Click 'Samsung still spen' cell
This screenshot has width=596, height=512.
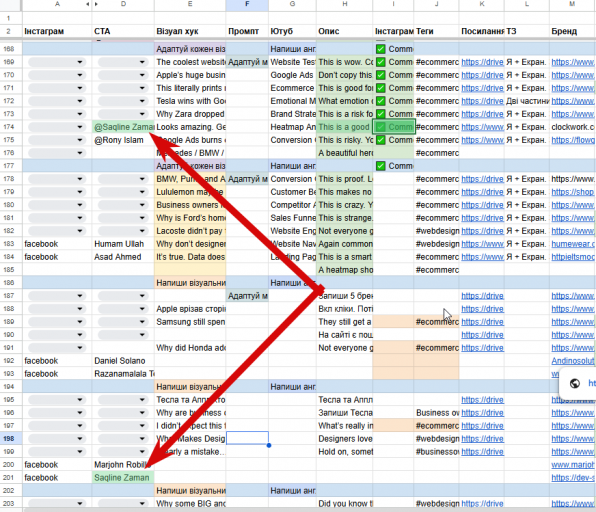click(190, 322)
